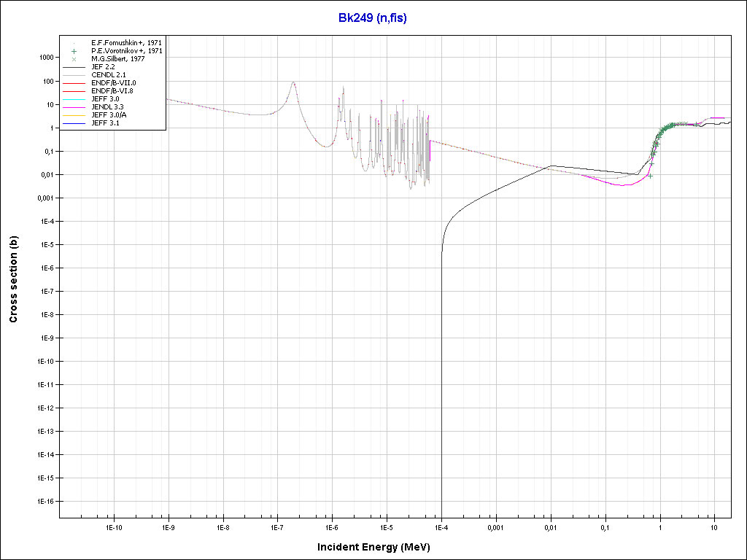Click the 1E-10 tick label on x-axis
Screen dimensions: 747x560
click(x=113, y=526)
